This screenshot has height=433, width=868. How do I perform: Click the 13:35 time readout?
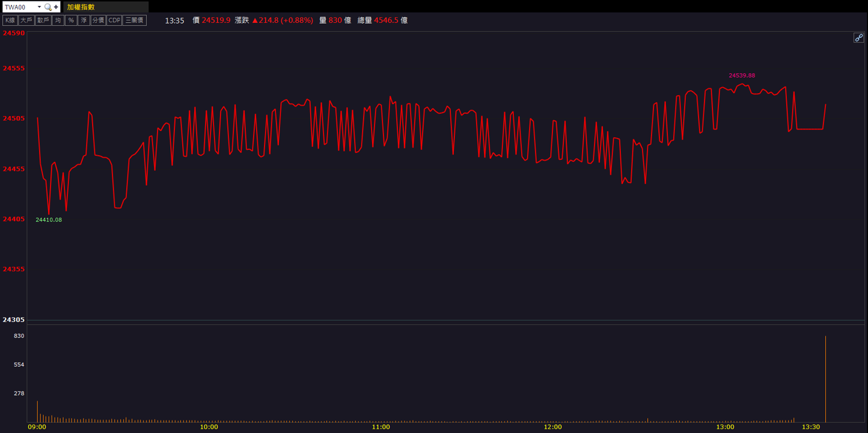174,20
